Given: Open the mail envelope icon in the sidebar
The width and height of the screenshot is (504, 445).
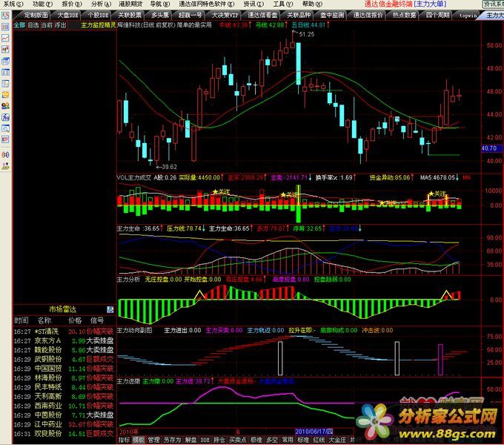Looking at the screenshot, I should coord(5,94).
